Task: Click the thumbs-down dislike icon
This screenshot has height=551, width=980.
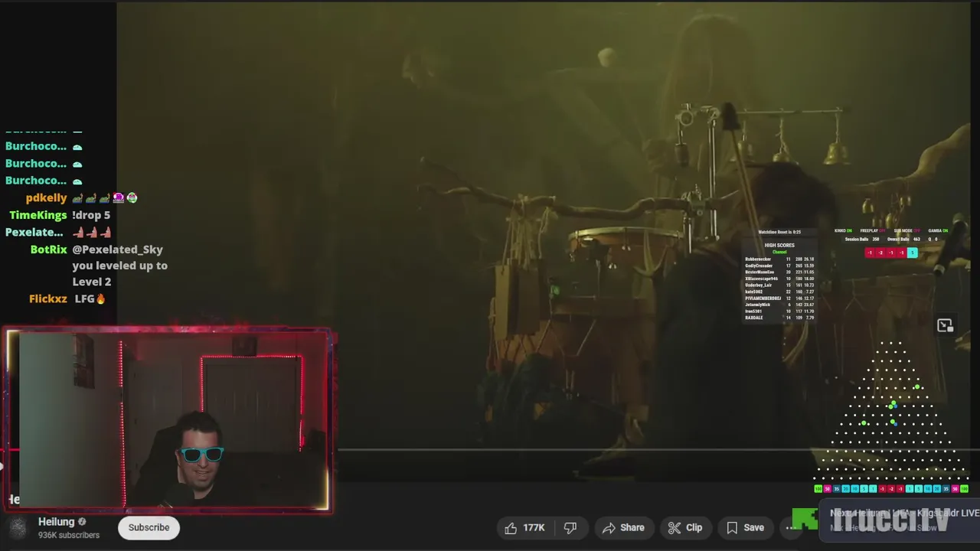Action: [570, 527]
